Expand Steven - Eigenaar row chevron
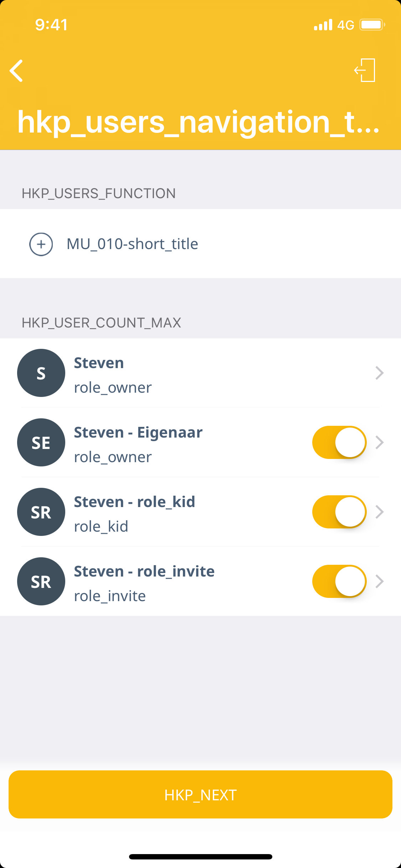This screenshot has height=868, width=401. coord(380,442)
